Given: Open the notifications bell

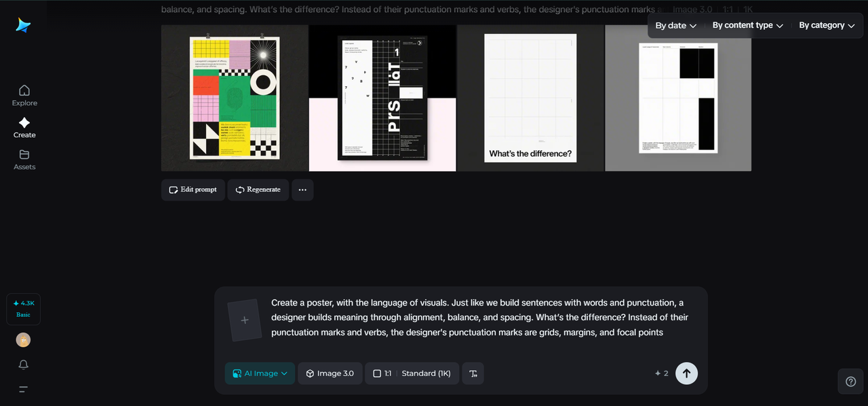Looking at the screenshot, I should point(24,365).
